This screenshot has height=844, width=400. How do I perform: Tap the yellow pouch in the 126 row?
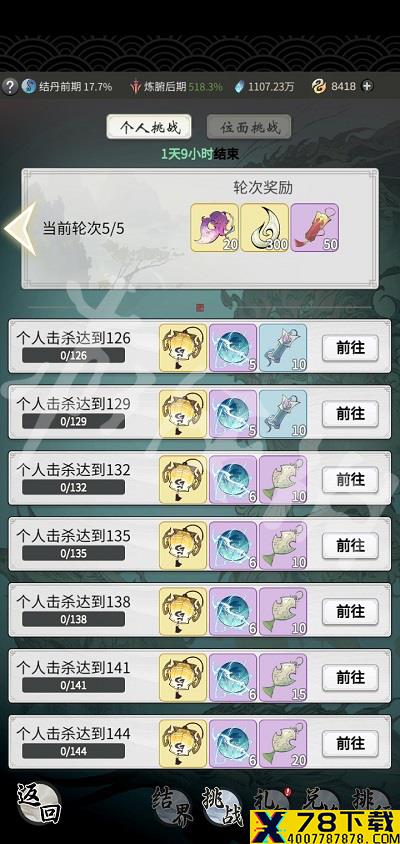pos(183,348)
